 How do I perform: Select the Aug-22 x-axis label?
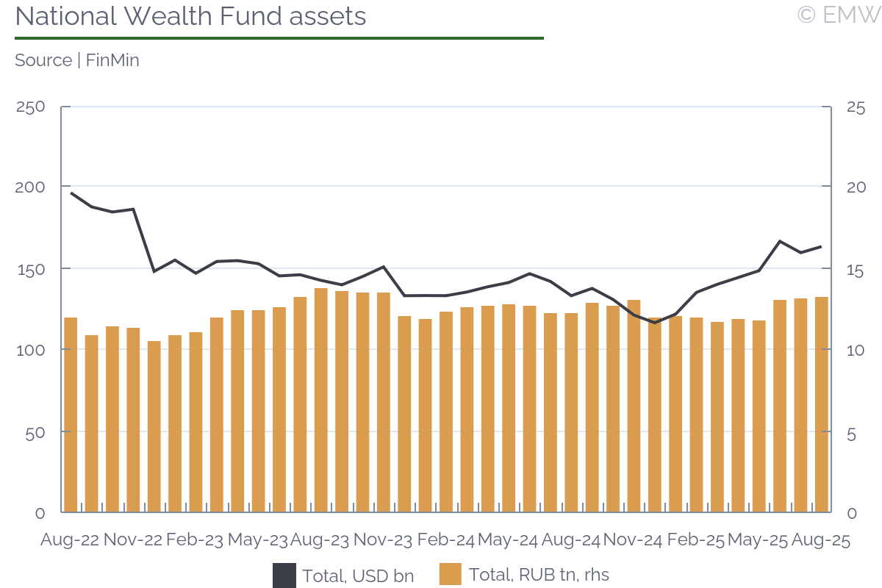pyautogui.click(x=70, y=540)
